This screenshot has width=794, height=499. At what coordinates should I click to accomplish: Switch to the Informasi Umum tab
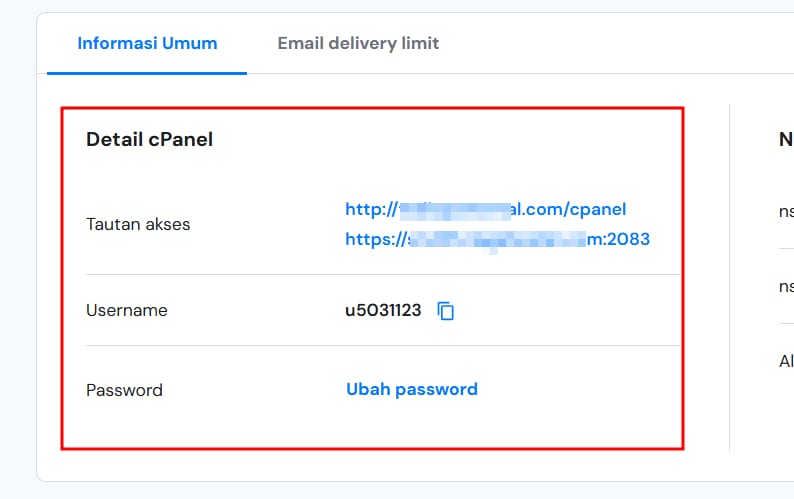[147, 43]
